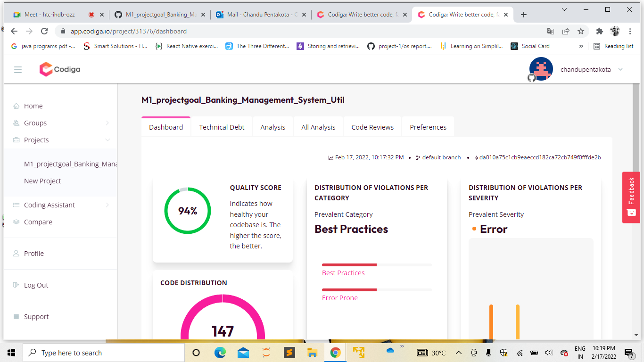This screenshot has width=644, height=362.
Task: Open File Explorer from taskbar
Action: coord(312,353)
